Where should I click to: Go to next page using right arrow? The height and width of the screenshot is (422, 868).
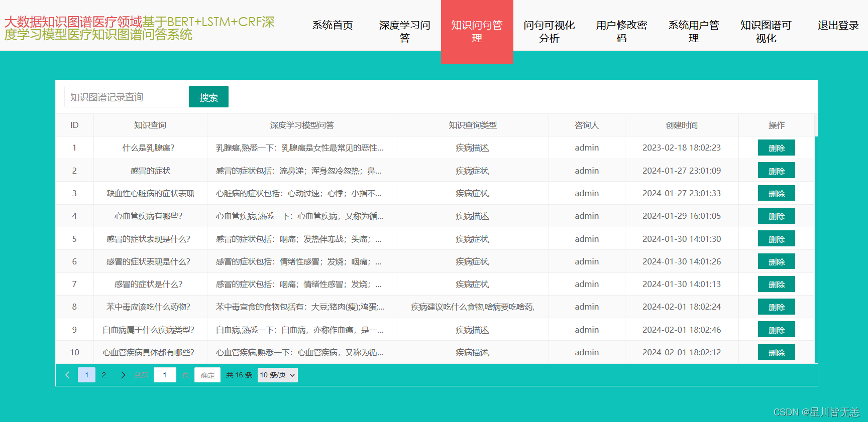point(123,375)
